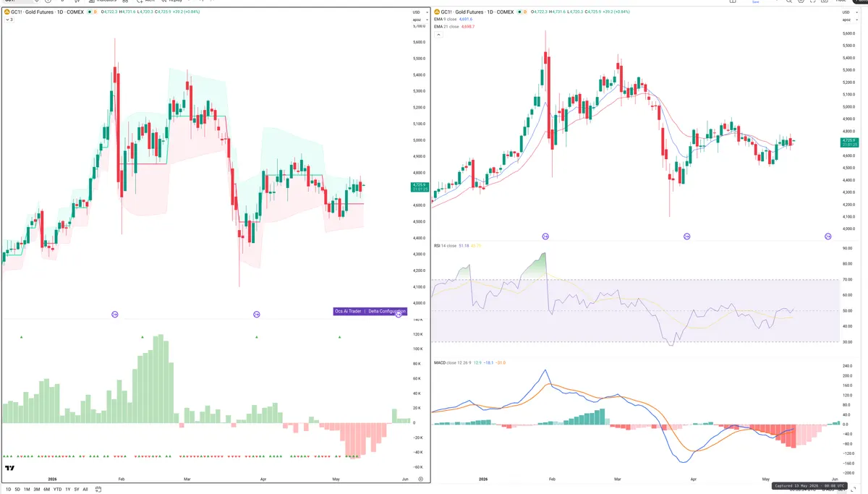The width and height of the screenshot is (868, 494).
Task: Select the 1D time range
Action: [8, 490]
